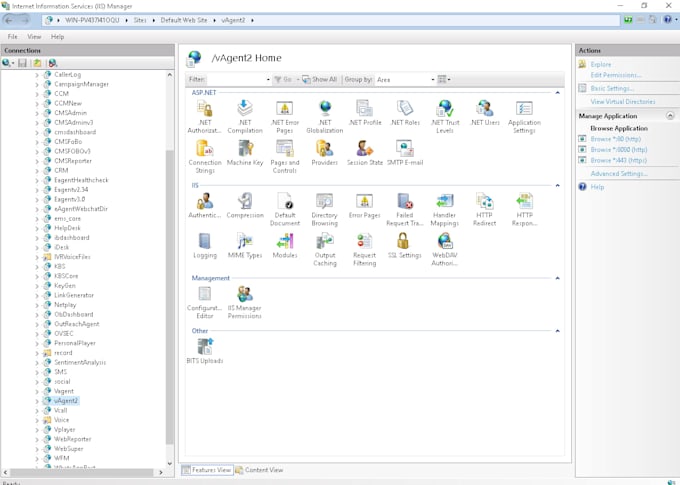
Task: Open Machine Key feature
Action: click(245, 153)
